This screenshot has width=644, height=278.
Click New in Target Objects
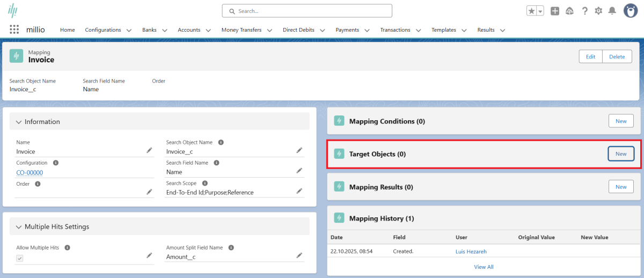tap(621, 154)
